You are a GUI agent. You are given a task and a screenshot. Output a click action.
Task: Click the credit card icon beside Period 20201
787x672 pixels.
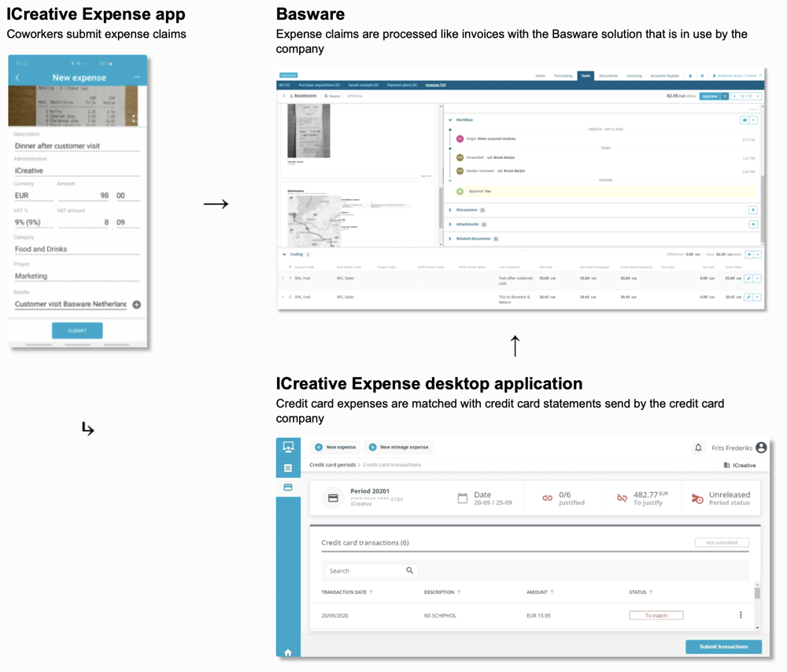[333, 498]
